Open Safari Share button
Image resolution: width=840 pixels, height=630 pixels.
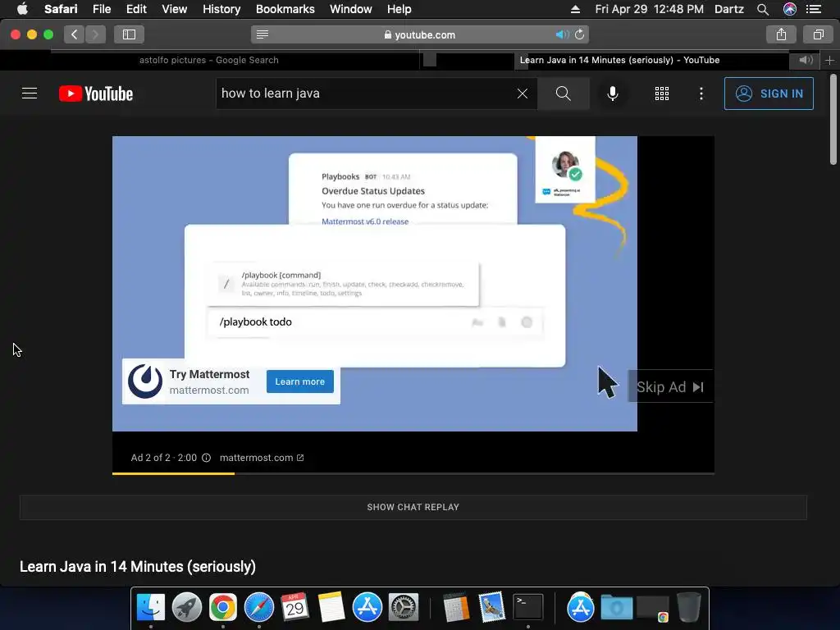pyautogui.click(x=781, y=34)
